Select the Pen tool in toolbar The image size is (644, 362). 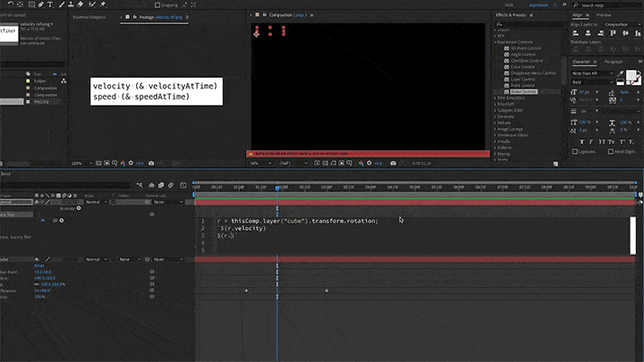pyautogui.click(x=40, y=4)
